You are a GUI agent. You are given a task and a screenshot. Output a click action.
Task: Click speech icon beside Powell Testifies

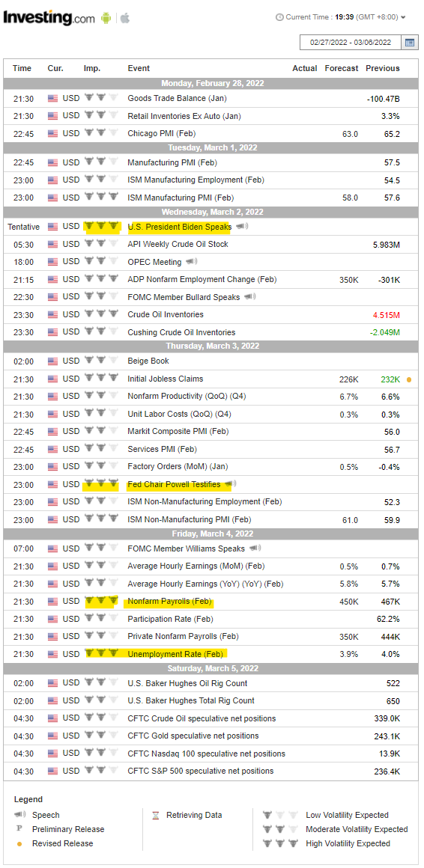[x=230, y=484]
